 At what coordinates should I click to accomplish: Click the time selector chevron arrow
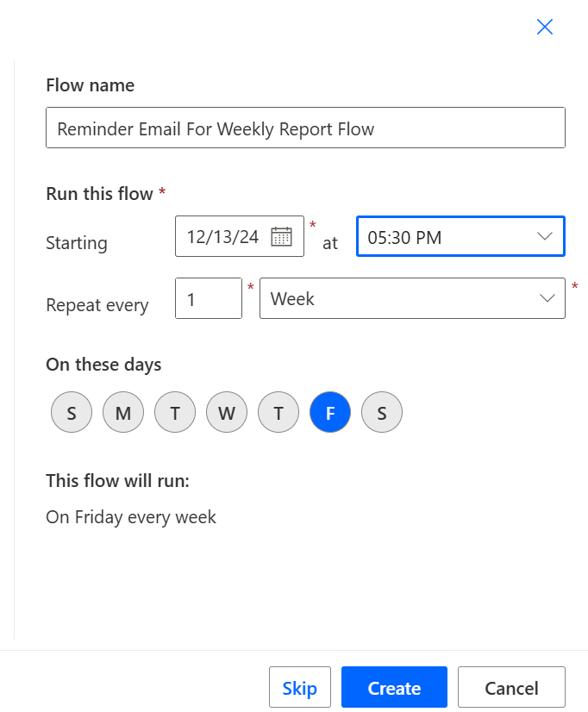[544, 236]
